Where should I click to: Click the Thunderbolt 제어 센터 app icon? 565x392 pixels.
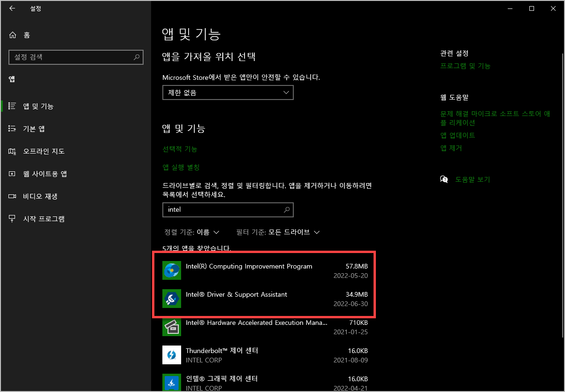[171, 355]
